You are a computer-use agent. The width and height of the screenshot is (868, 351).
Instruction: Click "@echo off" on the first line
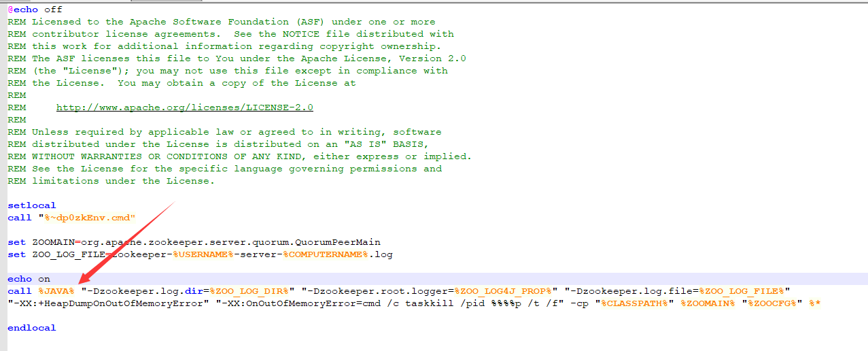tap(35, 10)
